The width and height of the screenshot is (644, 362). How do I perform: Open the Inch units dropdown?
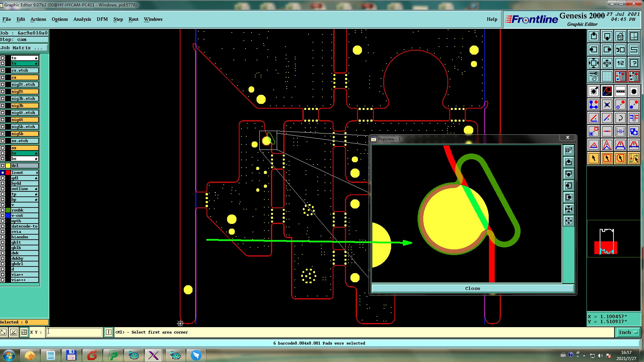tap(628, 332)
